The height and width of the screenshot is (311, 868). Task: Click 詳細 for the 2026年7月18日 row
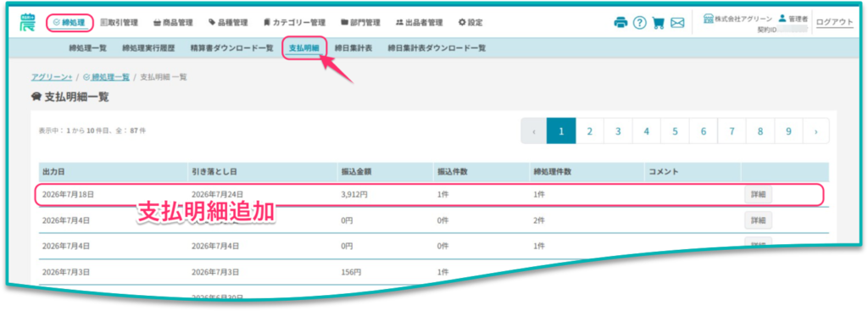(x=758, y=195)
